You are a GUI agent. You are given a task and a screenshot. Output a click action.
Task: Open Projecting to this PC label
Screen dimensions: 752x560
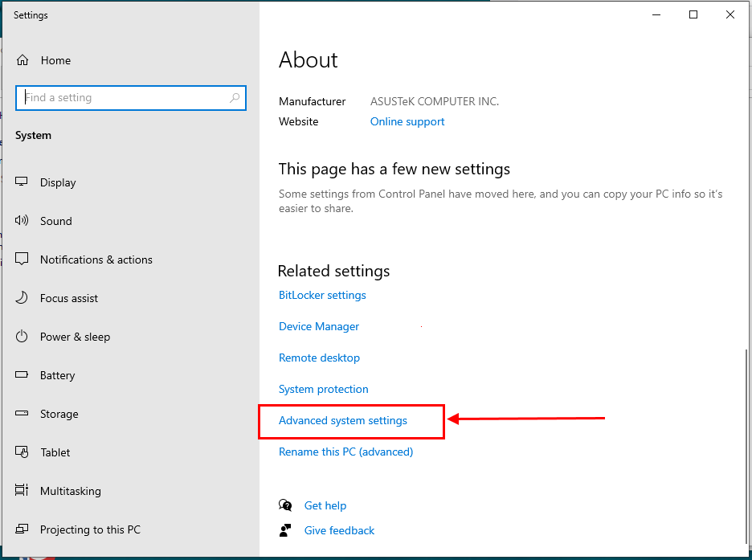[x=91, y=529]
